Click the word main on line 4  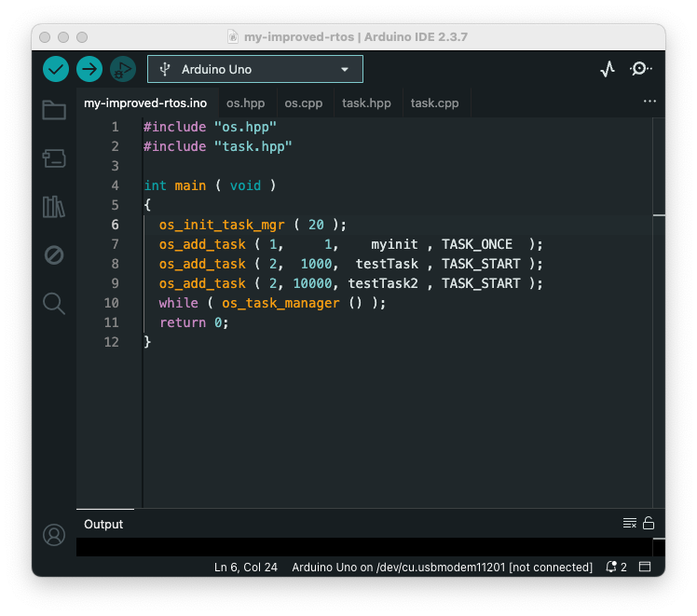click(190, 185)
